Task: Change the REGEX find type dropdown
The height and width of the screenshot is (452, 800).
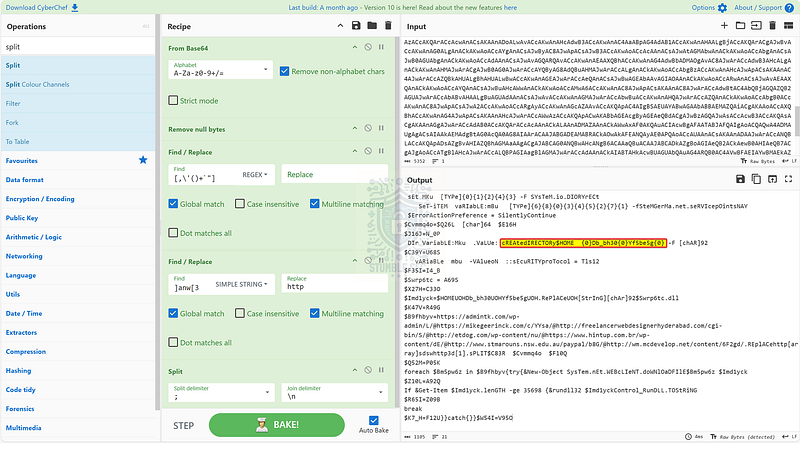Action: (255, 174)
